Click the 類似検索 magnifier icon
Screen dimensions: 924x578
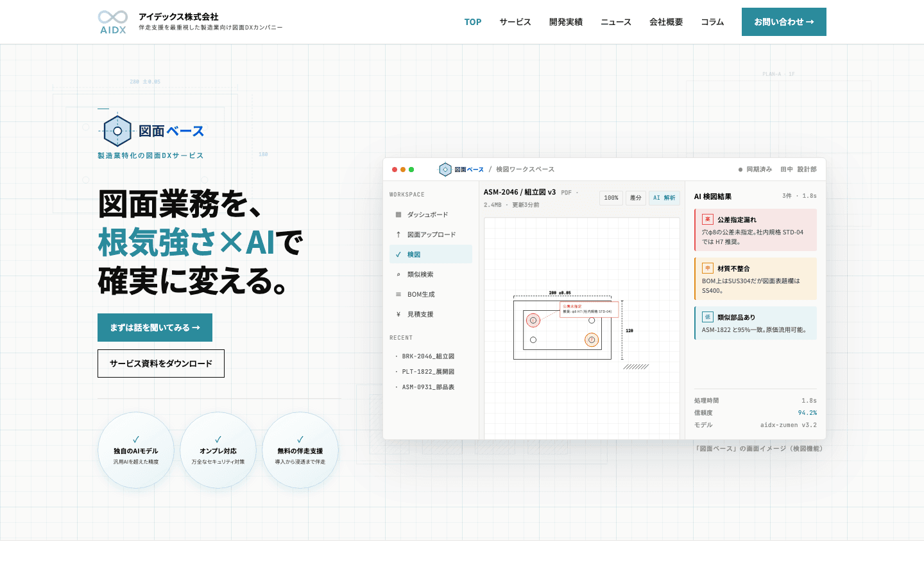click(x=398, y=274)
